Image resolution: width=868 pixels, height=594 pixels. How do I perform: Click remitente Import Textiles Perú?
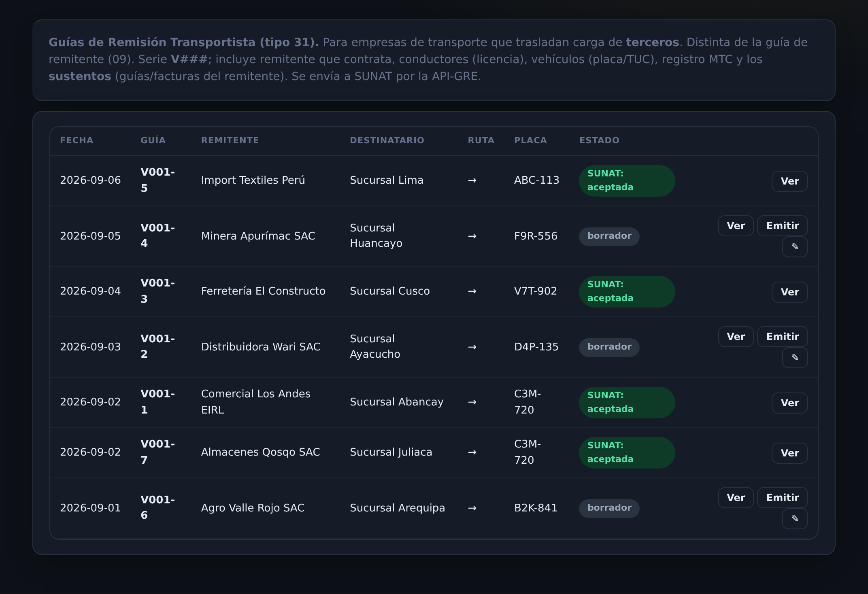pos(253,180)
